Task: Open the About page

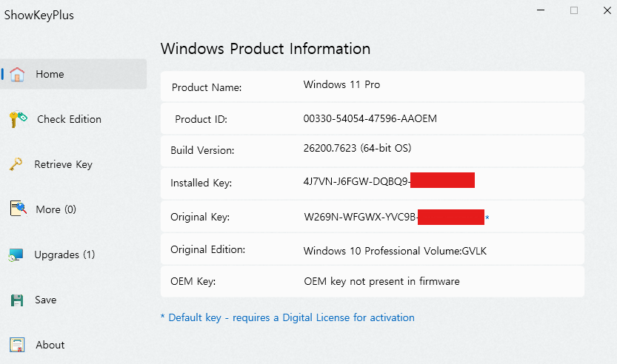Action: tap(50, 345)
